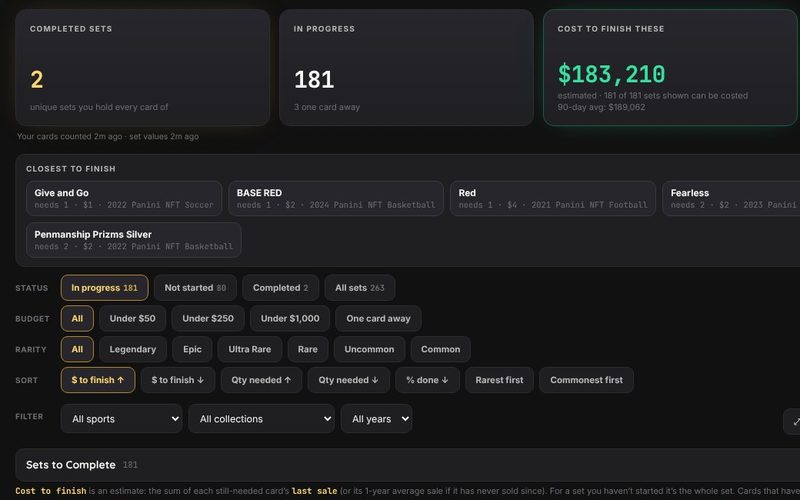Click the In Progress 181 summary card
800x500 pixels.
tap(406, 67)
